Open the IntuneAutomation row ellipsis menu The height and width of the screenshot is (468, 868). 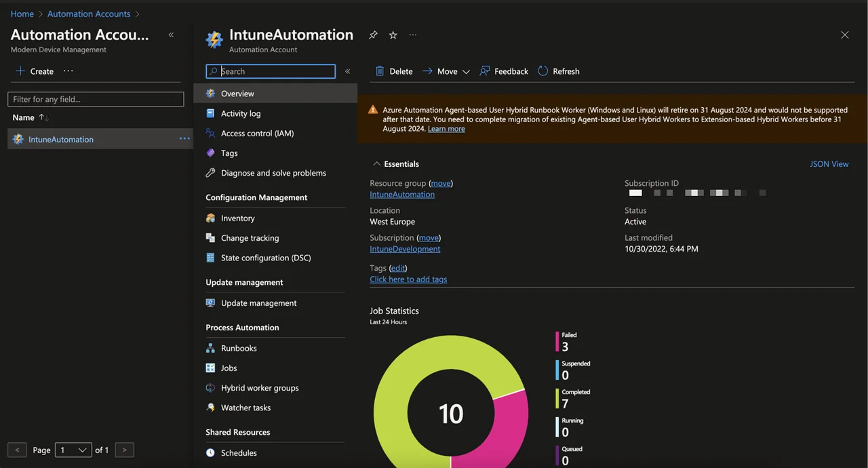tap(184, 138)
